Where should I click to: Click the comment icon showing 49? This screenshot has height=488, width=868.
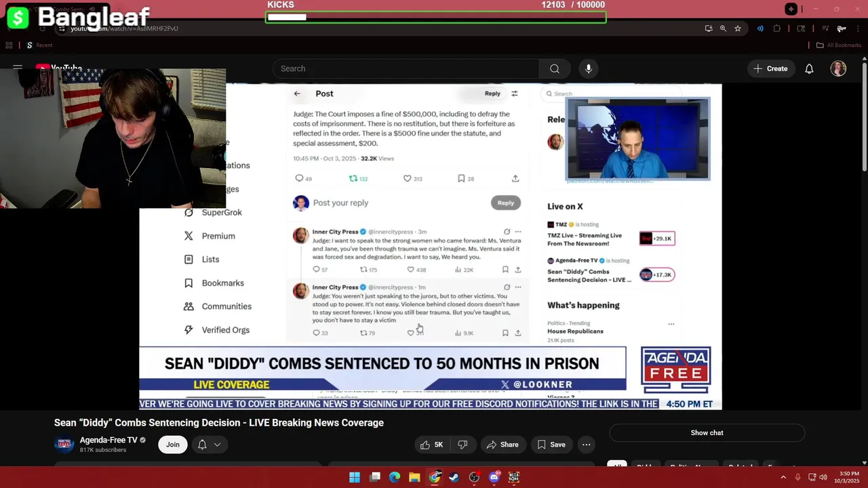click(303, 178)
